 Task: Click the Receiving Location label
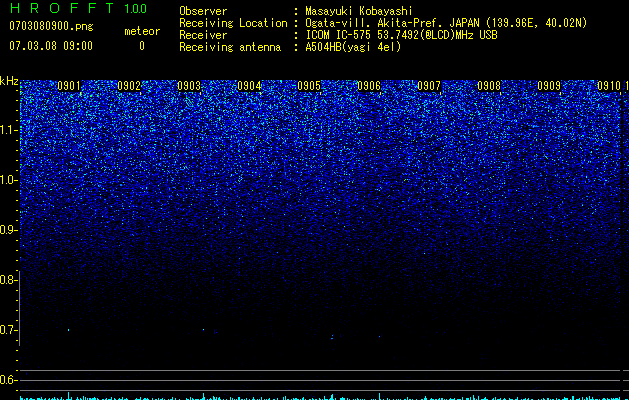[x=233, y=23]
